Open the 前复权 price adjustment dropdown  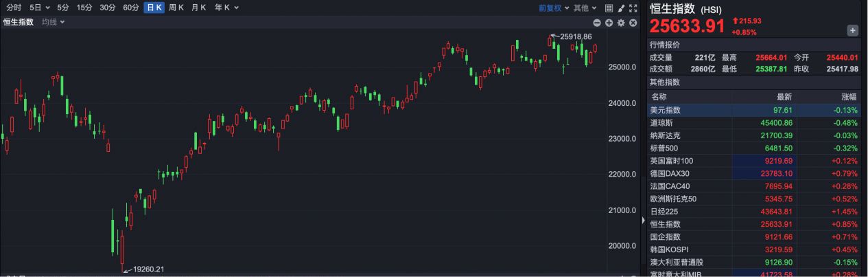[554, 8]
